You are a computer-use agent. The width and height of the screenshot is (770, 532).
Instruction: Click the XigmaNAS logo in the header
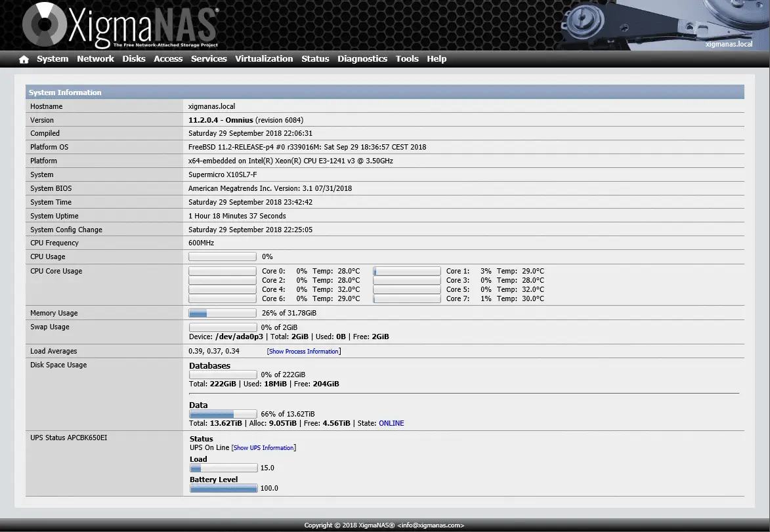(x=120, y=26)
